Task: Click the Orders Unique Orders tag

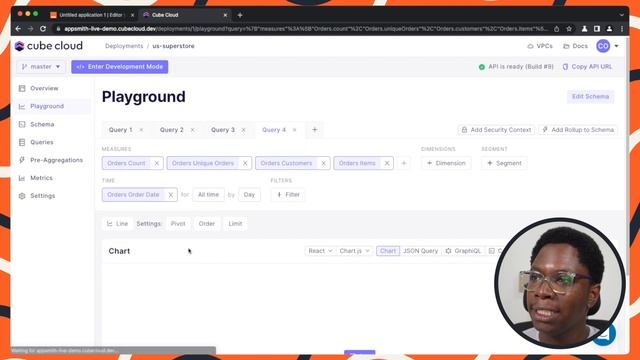Action: pos(203,163)
